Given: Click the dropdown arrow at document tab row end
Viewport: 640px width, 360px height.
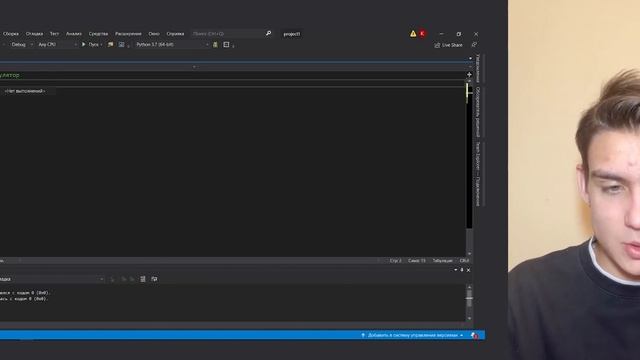Looking at the screenshot, I should pyautogui.click(x=470, y=58).
